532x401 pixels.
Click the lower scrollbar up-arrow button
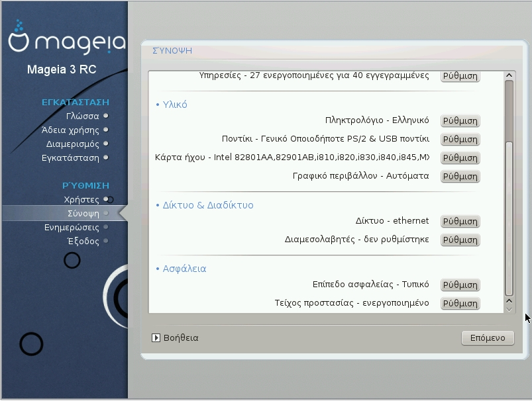509,301
